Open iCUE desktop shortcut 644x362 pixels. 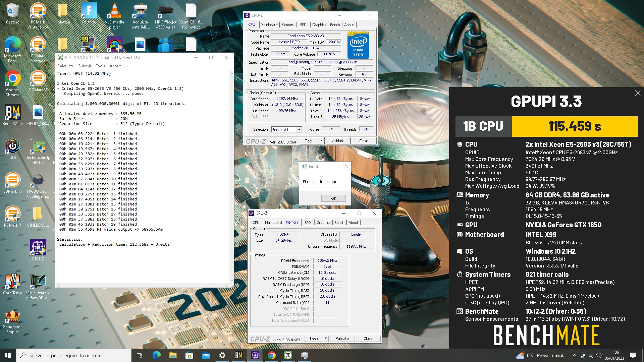12,149
